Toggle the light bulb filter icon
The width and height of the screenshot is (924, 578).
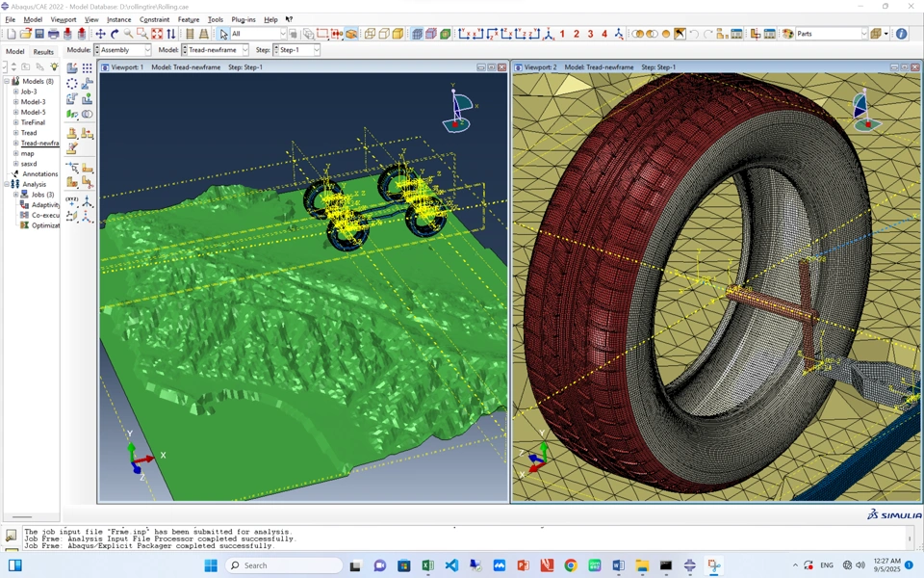point(54,66)
